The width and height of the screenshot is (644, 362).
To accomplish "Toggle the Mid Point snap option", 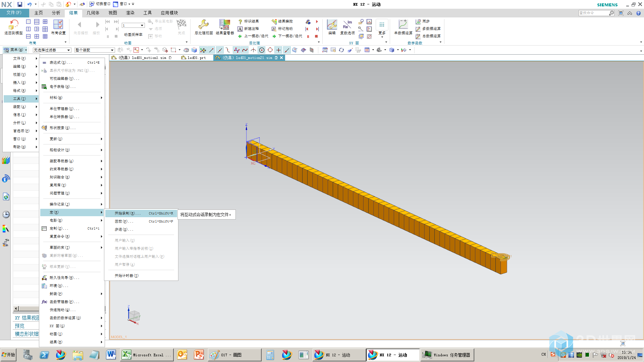I will pos(220,50).
